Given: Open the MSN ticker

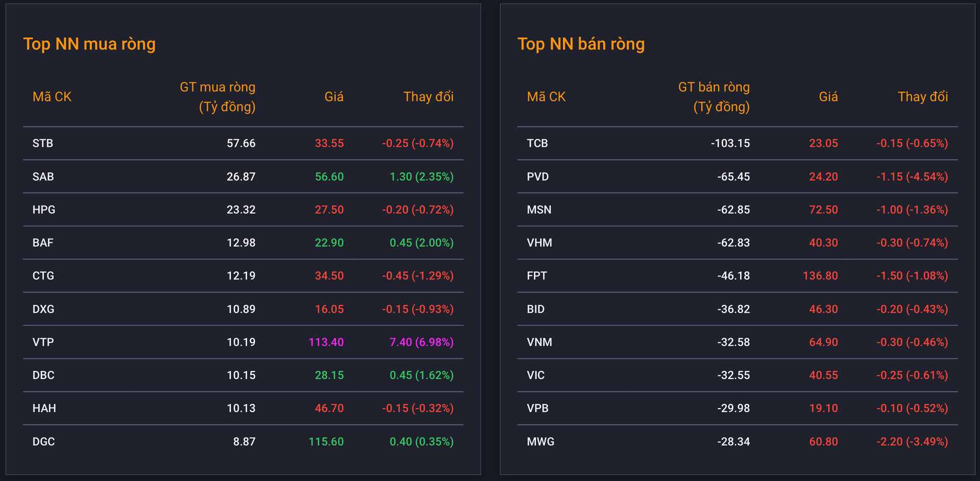Looking at the screenshot, I should point(539,210).
